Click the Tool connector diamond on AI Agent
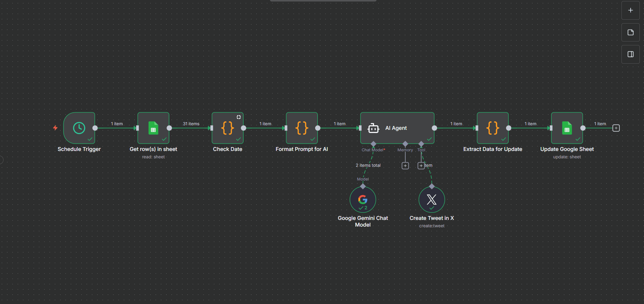The width and height of the screenshot is (644, 304). point(421,144)
